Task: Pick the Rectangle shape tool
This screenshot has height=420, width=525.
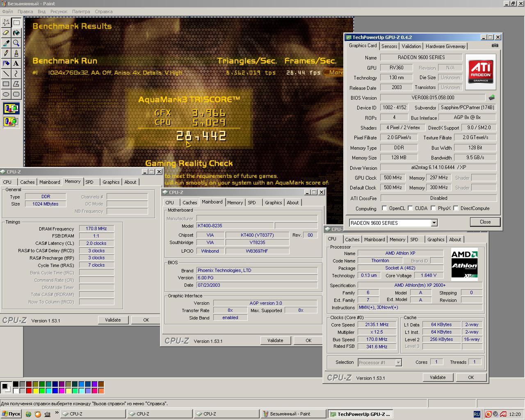Action: pyautogui.click(x=6, y=84)
